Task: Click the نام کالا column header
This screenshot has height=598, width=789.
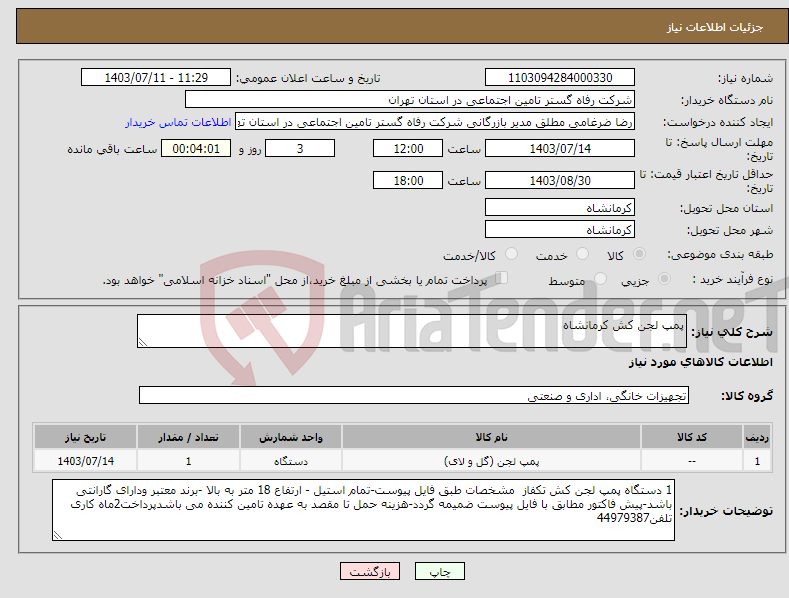Action: [x=492, y=437]
